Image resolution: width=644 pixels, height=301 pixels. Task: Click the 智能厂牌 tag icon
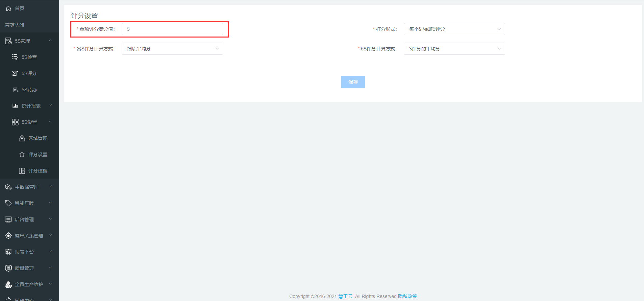click(x=8, y=203)
